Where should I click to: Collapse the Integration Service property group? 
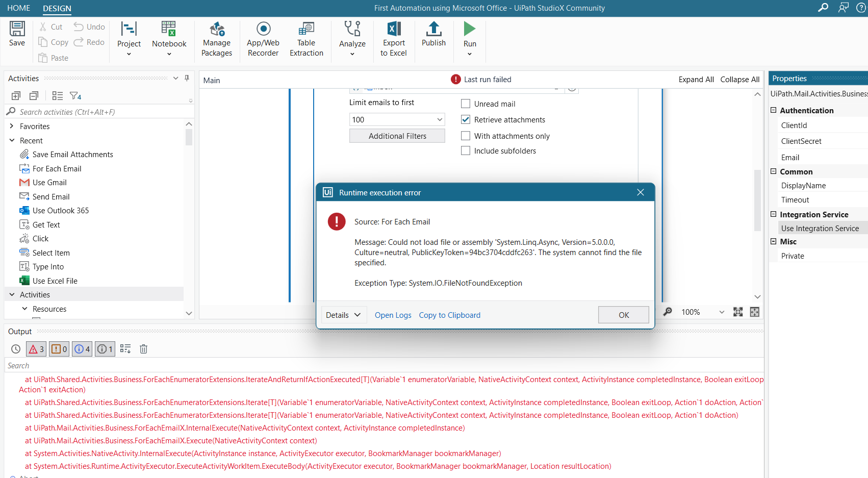click(774, 214)
